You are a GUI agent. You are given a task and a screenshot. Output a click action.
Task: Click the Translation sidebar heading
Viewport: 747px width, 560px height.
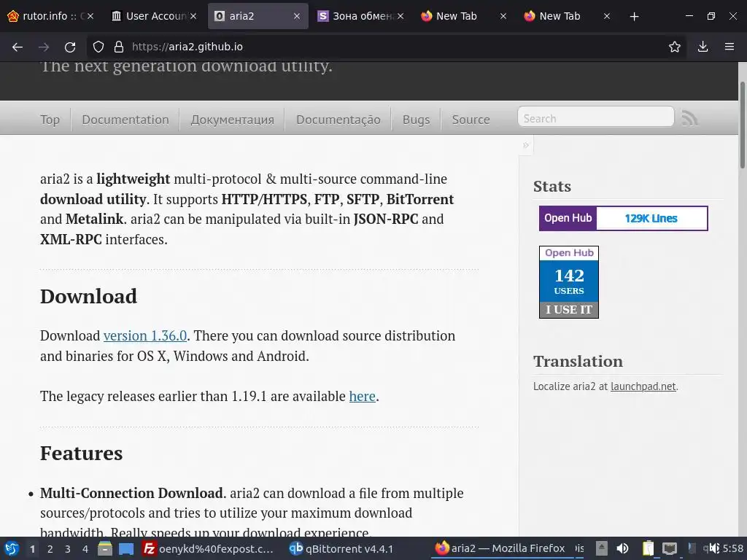click(x=578, y=361)
